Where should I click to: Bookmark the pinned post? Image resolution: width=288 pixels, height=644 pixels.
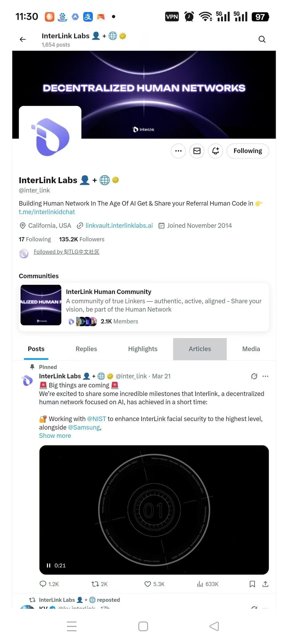point(252,584)
